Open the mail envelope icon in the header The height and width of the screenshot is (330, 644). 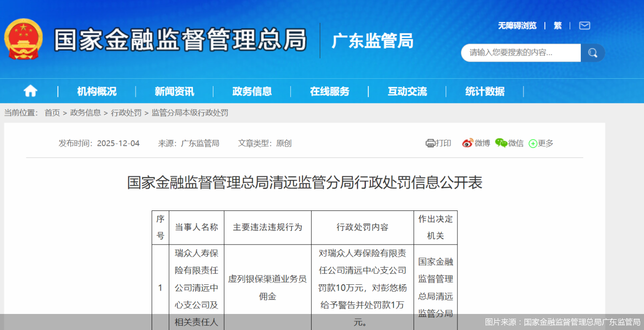(584, 25)
